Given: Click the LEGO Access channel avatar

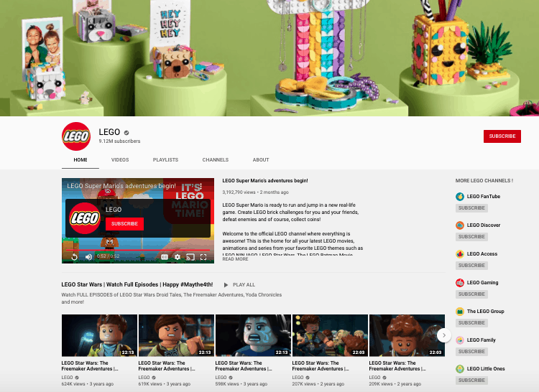Looking at the screenshot, I should (460, 254).
